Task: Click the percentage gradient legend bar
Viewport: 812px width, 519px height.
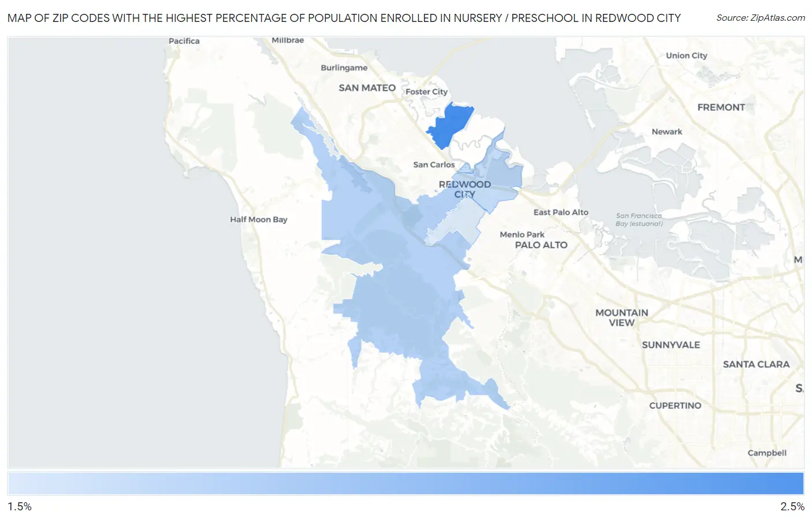Action: pos(405,484)
